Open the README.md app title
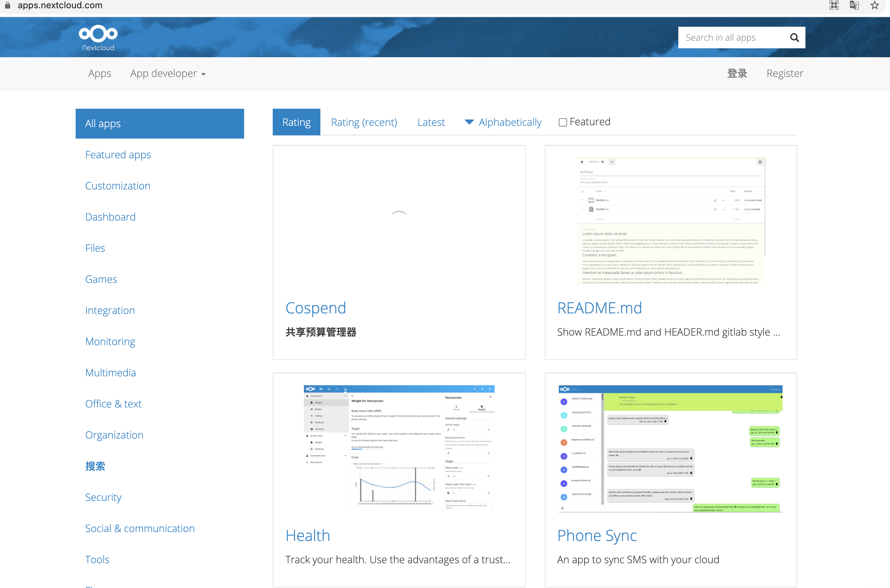 [x=599, y=308]
